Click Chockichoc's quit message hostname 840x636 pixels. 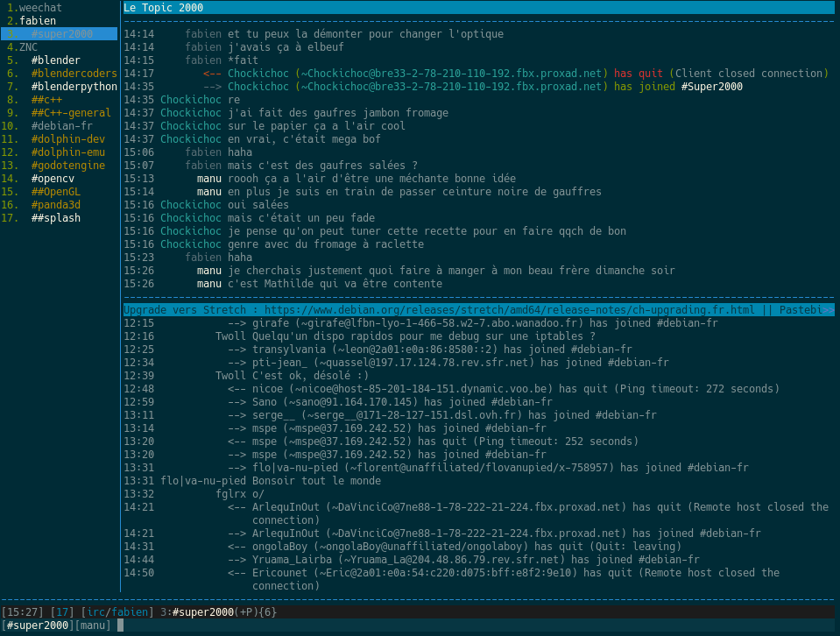coord(452,74)
